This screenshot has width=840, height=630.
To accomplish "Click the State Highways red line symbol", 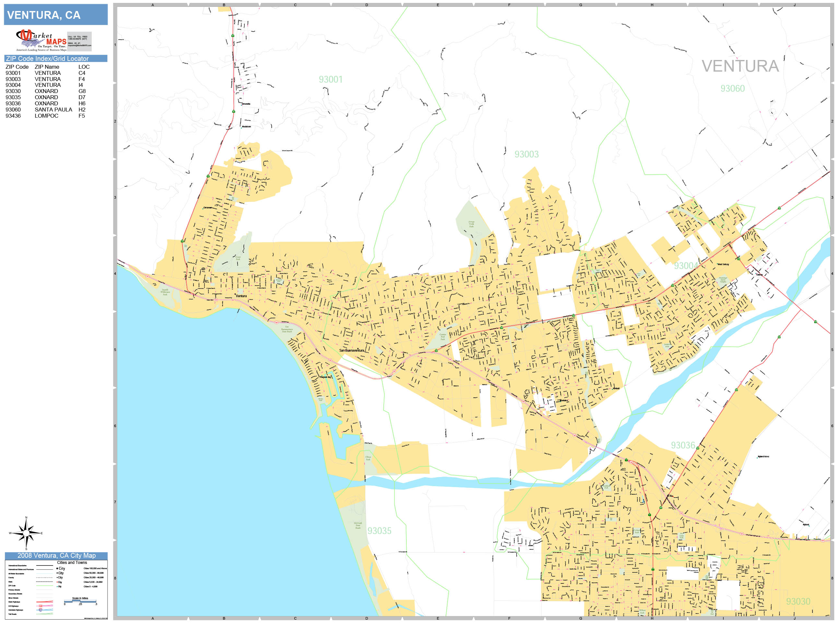I will tap(44, 602).
